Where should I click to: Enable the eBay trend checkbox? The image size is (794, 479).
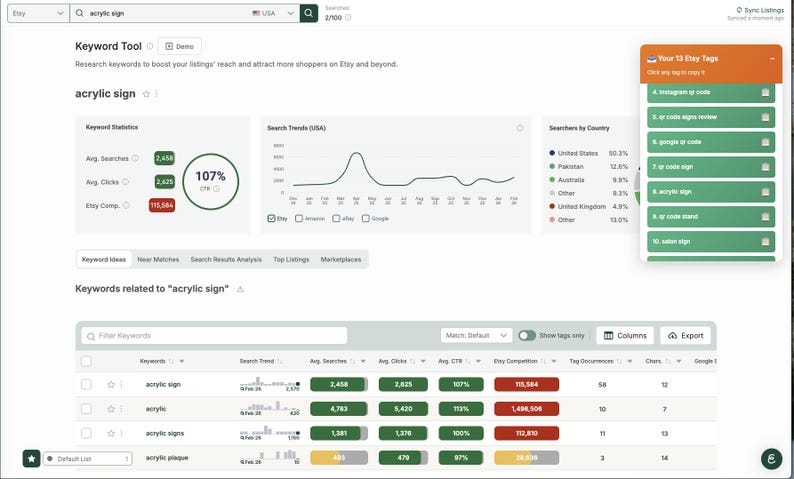pyautogui.click(x=336, y=218)
